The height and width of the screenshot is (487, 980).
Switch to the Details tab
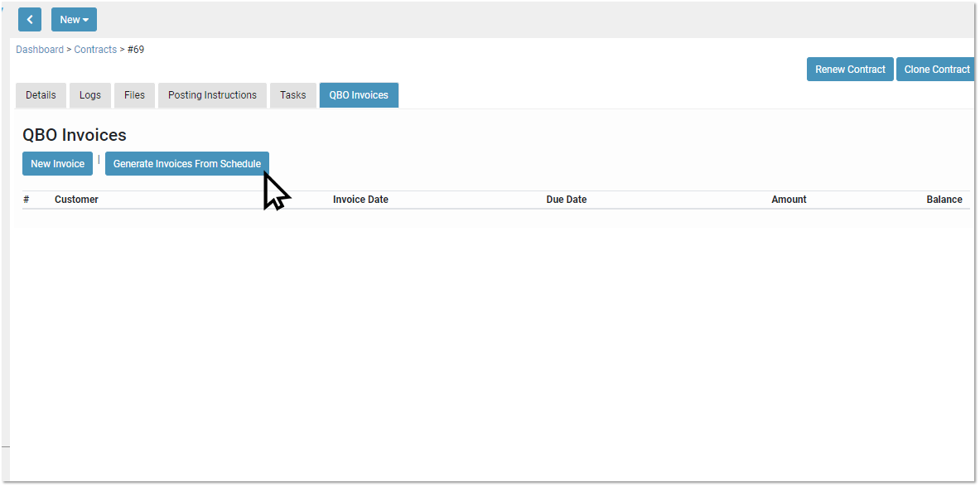click(x=41, y=95)
